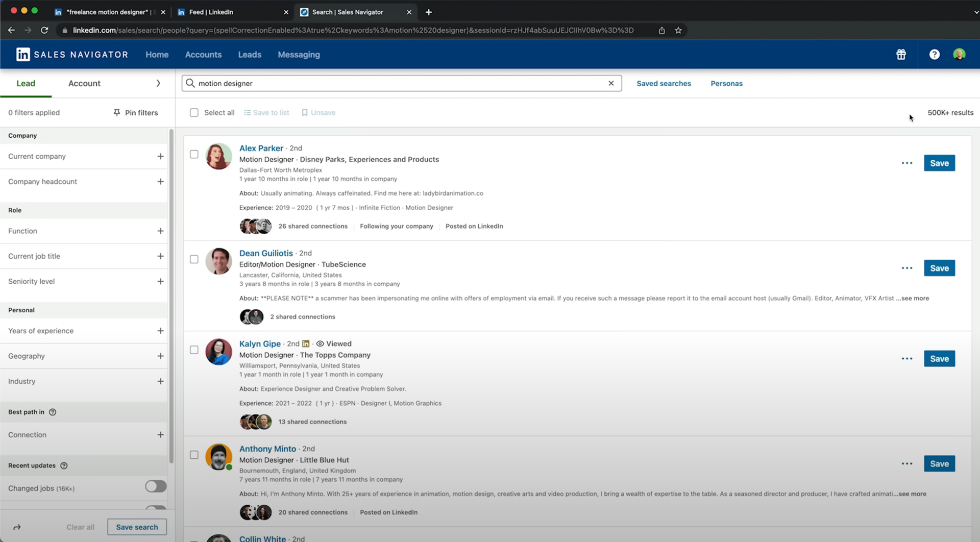Clear the motion designer search text

pyautogui.click(x=611, y=83)
